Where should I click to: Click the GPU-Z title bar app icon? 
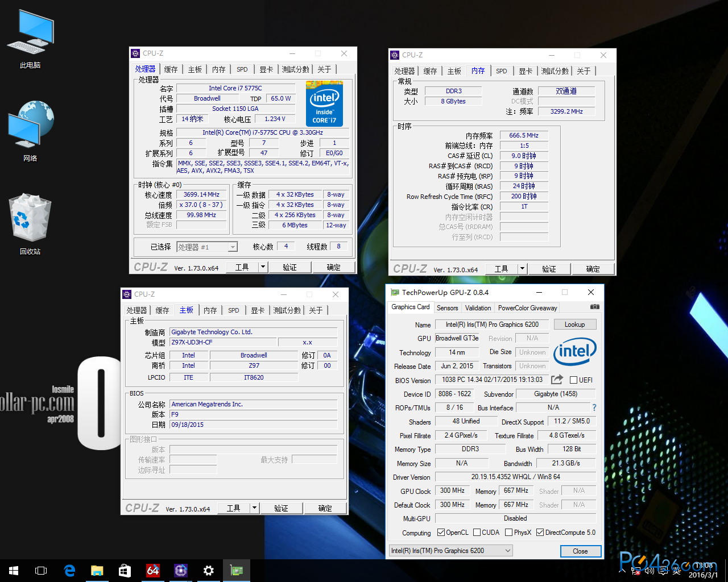pos(395,292)
